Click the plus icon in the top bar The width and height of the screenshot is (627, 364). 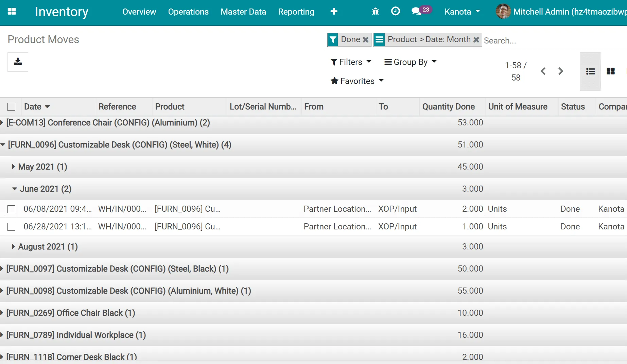pos(334,11)
